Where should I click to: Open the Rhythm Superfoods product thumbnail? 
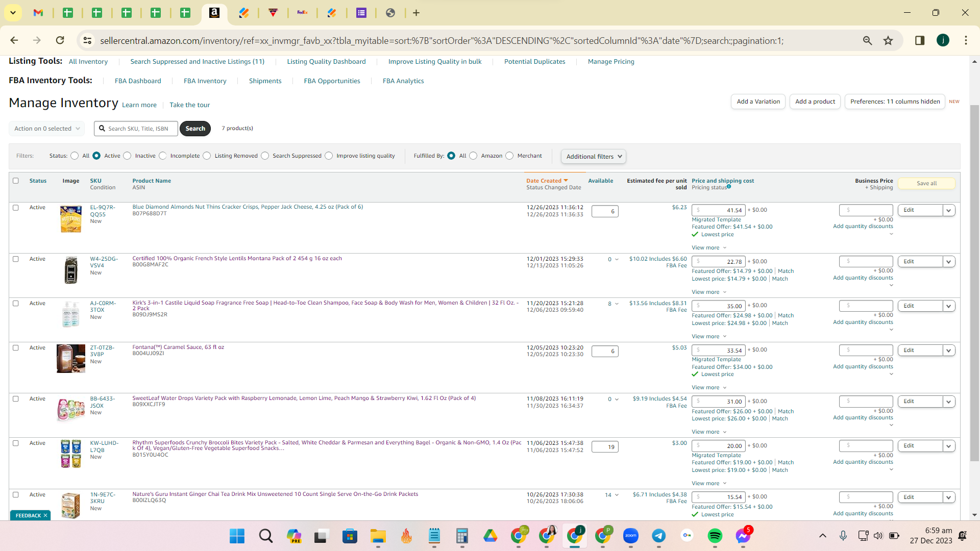click(71, 454)
